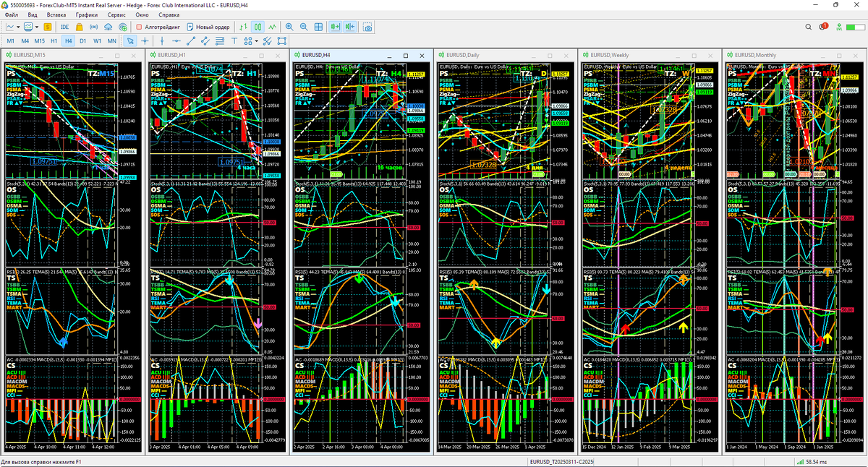Open the Графики menu
868x467 pixels.
click(x=86, y=14)
